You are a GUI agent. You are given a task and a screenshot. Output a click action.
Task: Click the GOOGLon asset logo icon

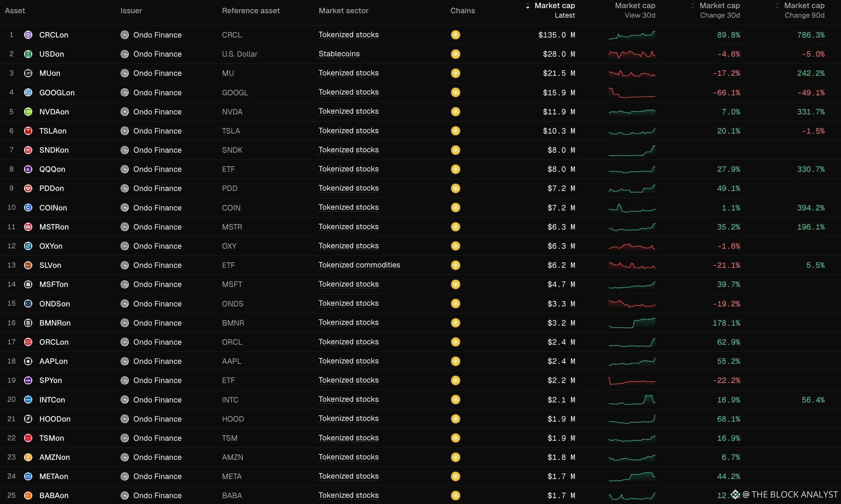[28, 92]
